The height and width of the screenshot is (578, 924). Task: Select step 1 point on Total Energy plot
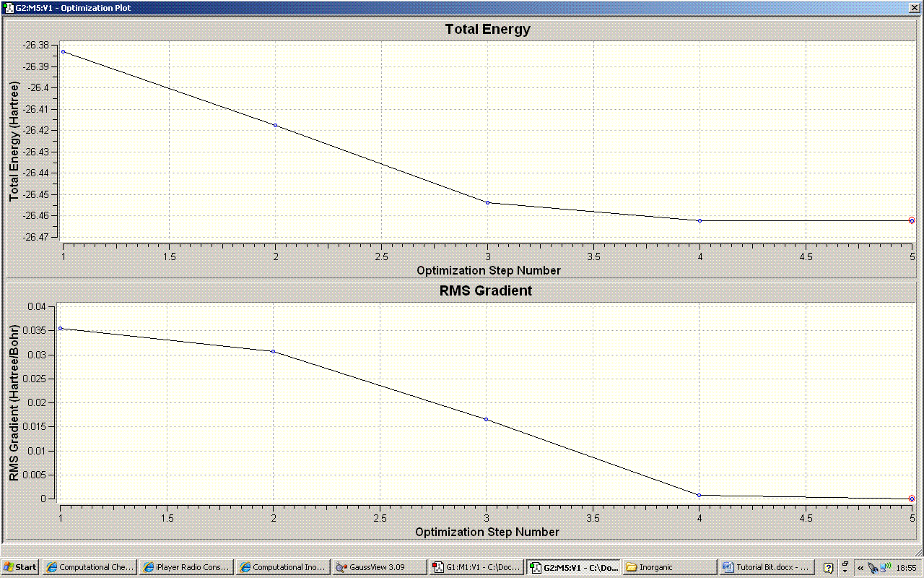(x=63, y=52)
